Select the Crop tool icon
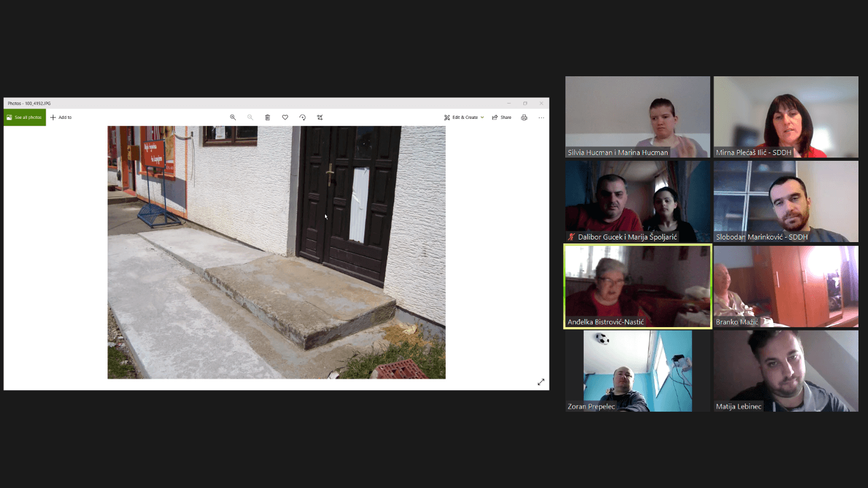Viewport: 868px width, 488px height. 320,118
